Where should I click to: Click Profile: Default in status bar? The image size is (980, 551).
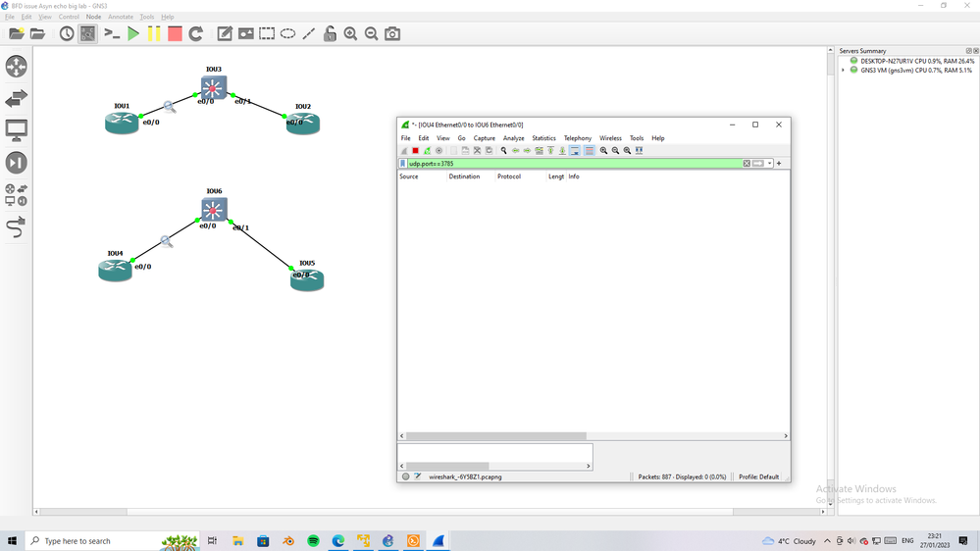[x=758, y=476]
